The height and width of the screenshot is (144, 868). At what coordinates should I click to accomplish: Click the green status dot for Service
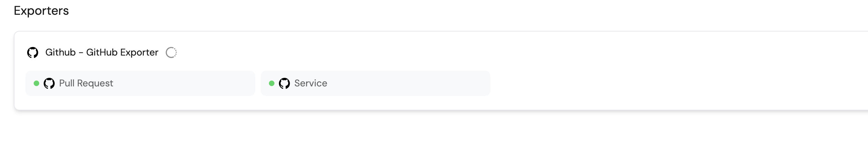tap(272, 83)
